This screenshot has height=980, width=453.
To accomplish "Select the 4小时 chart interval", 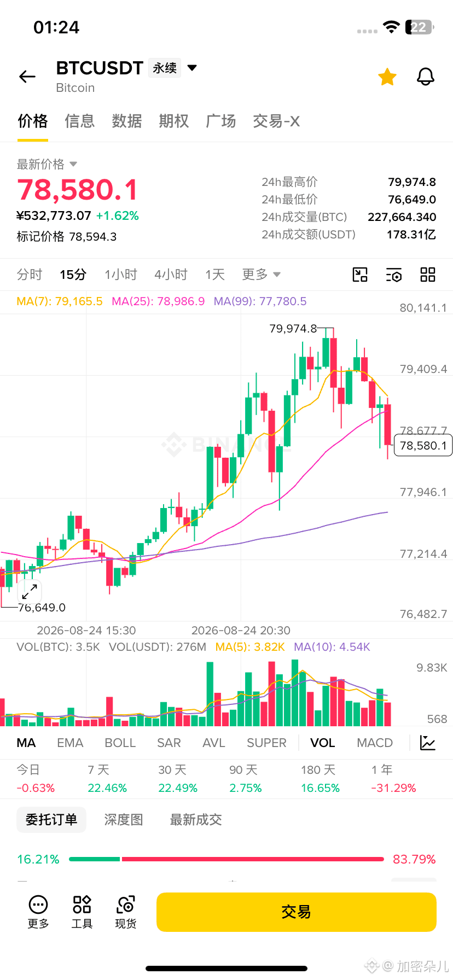I will click(171, 275).
